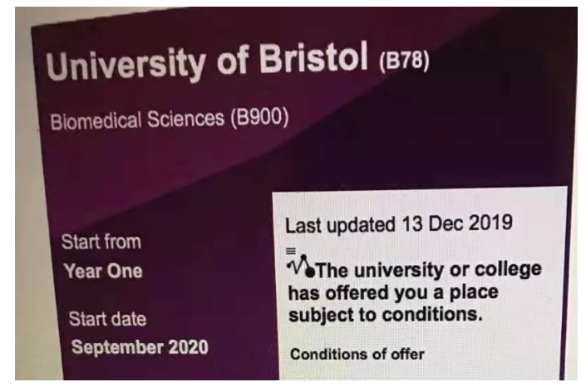Click the (B78) institution code

[x=403, y=63]
